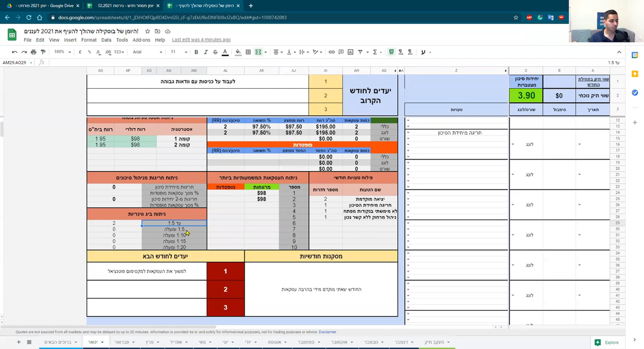
Task: Insert a chart from the toolbar
Action: tap(350, 52)
